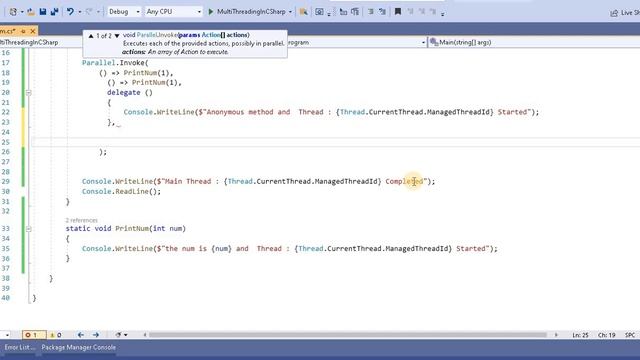Click the code cleanup brush icon

[118, 335]
